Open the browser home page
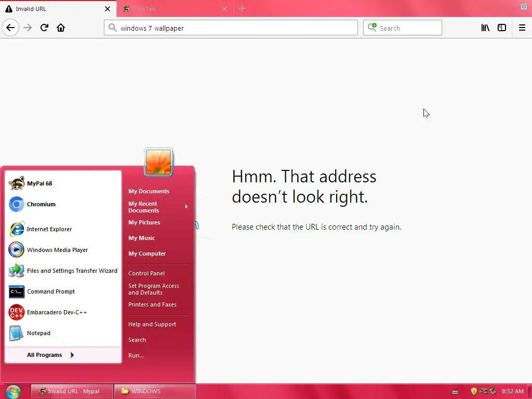The width and height of the screenshot is (532, 399). pyautogui.click(x=61, y=28)
